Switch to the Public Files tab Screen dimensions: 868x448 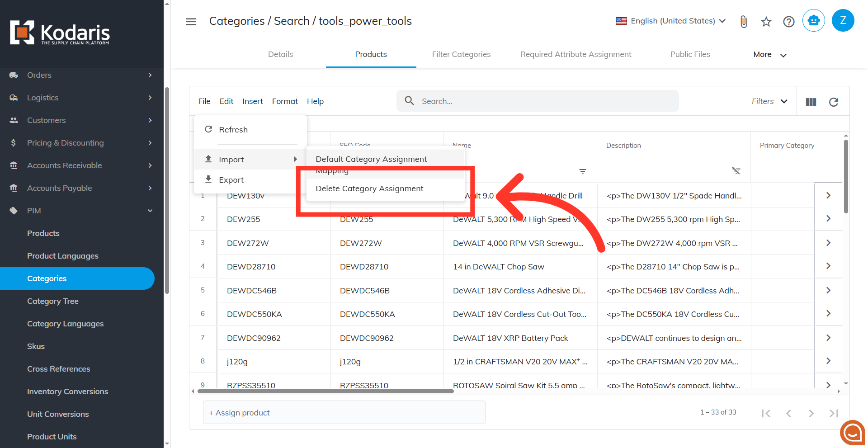[x=690, y=54]
